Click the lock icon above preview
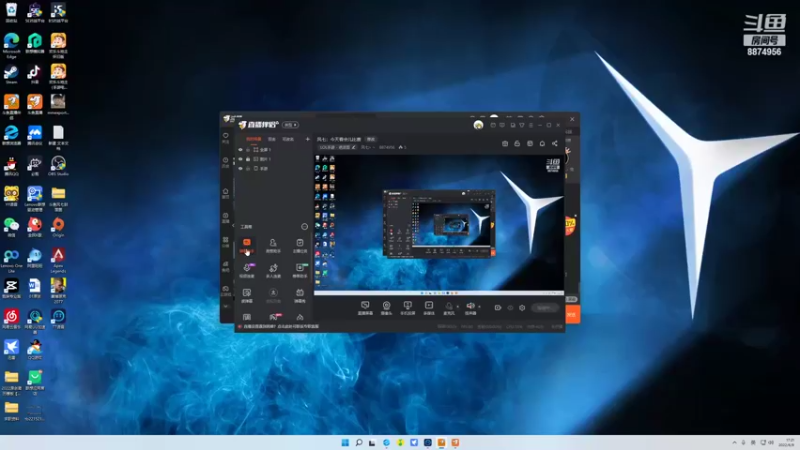The image size is (800, 450). click(x=517, y=143)
